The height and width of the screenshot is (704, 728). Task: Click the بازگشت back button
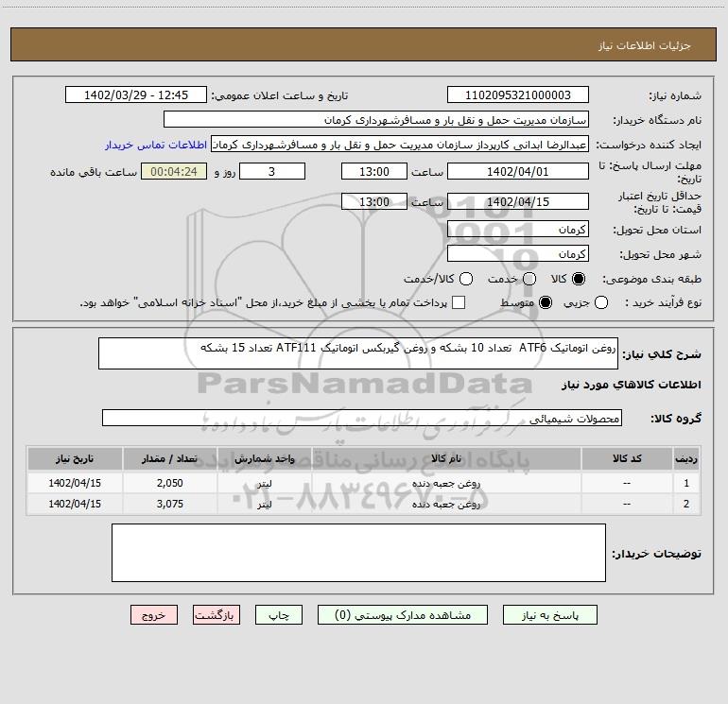pyautogui.click(x=215, y=615)
